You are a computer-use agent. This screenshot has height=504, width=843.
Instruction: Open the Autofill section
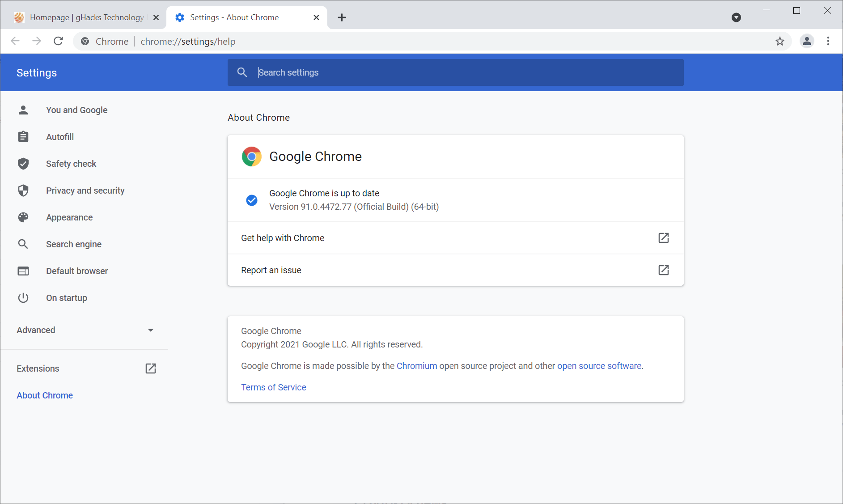[60, 137]
